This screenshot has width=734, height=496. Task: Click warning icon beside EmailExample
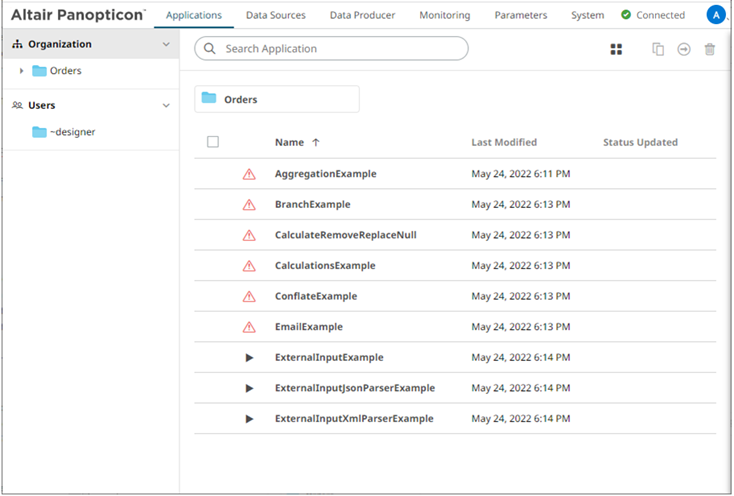249,327
